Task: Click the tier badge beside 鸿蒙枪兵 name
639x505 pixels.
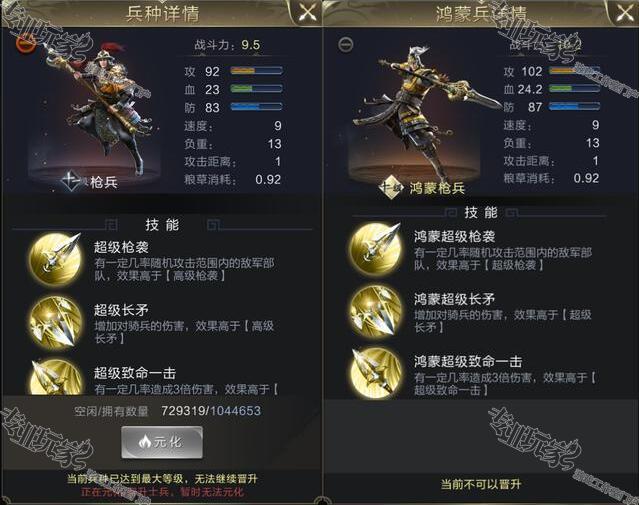Action: (391, 187)
